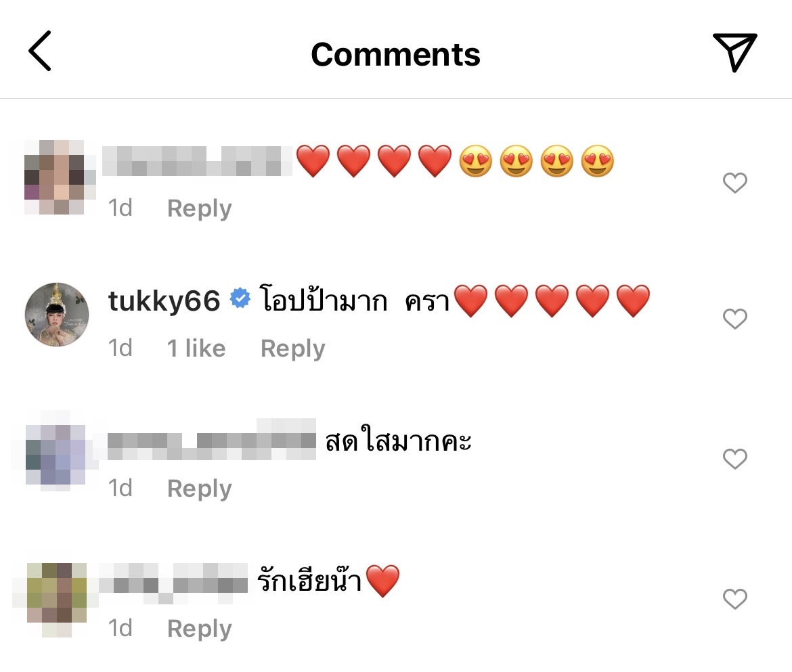The width and height of the screenshot is (792, 672).
Task: Tap the heart beside the สดใสมากคะ comment
Action: click(734, 458)
